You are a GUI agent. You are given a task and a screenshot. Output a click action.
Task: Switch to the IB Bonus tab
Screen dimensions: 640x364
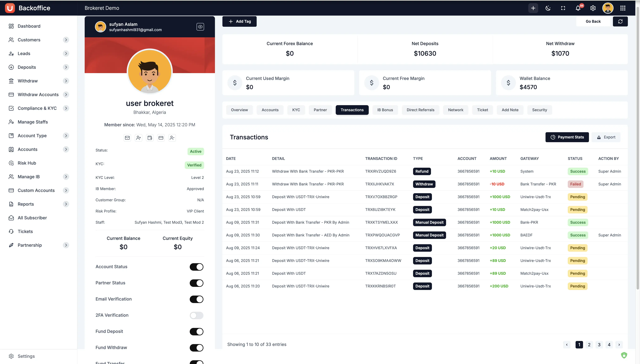[385, 110]
